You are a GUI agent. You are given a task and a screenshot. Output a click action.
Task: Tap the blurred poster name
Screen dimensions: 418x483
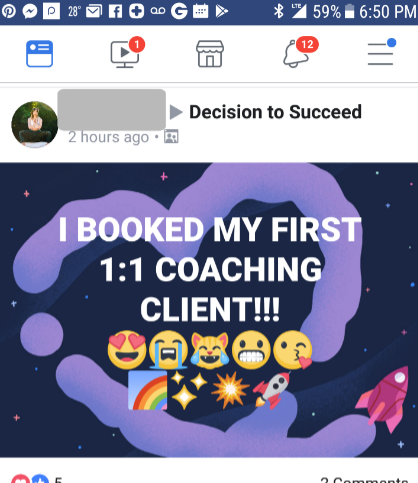click(112, 109)
